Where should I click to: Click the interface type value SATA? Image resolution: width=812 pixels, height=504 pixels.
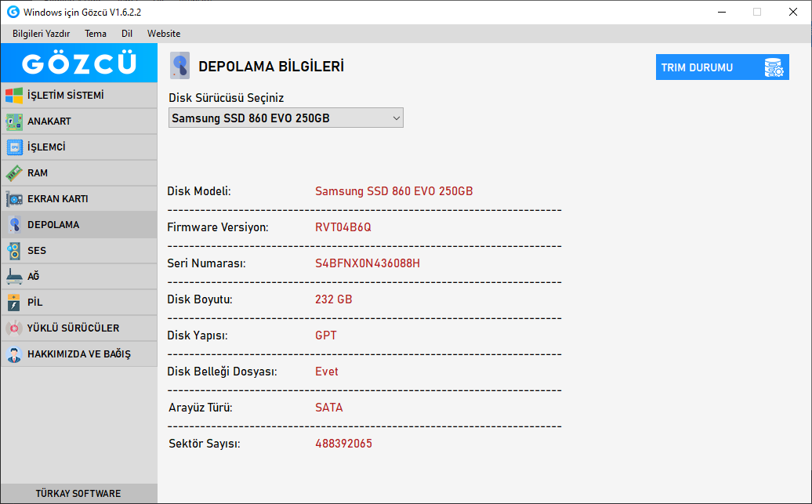(329, 408)
